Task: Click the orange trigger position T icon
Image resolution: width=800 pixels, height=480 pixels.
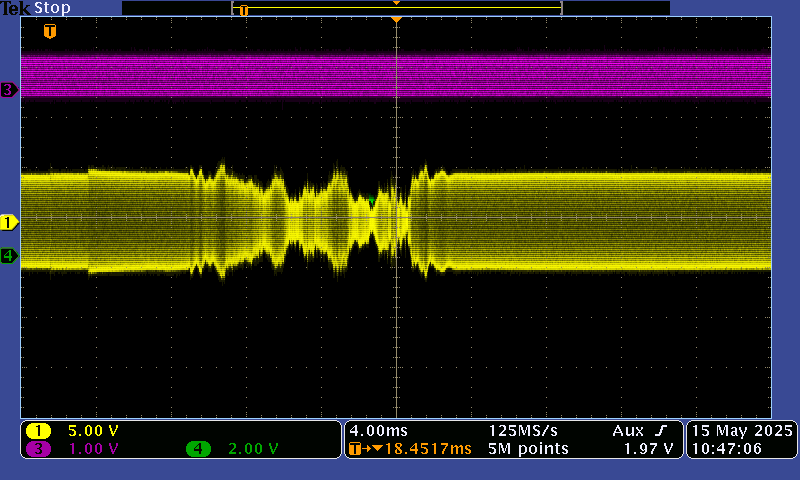Action: 50,31
